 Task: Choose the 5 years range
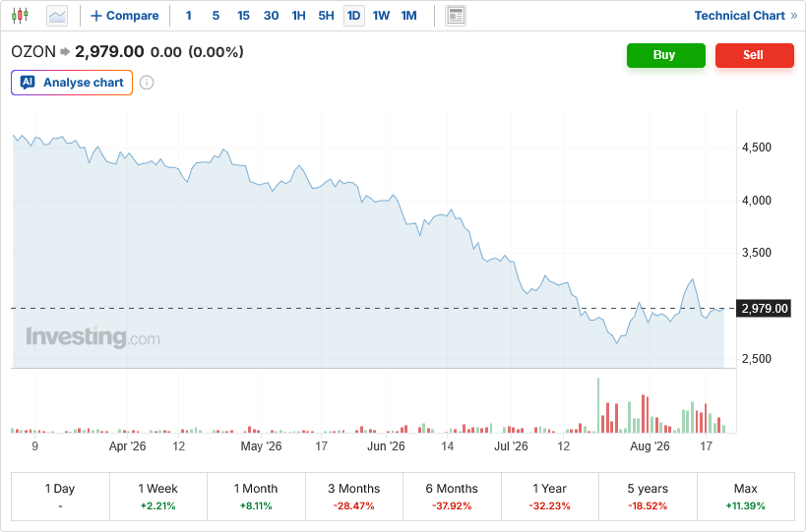[x=648, y=497]
